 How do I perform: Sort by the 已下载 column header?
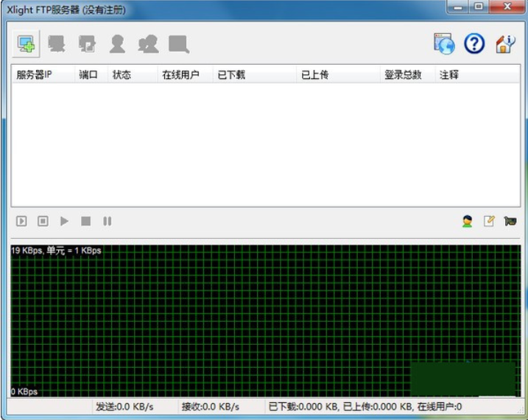(254, 74)
